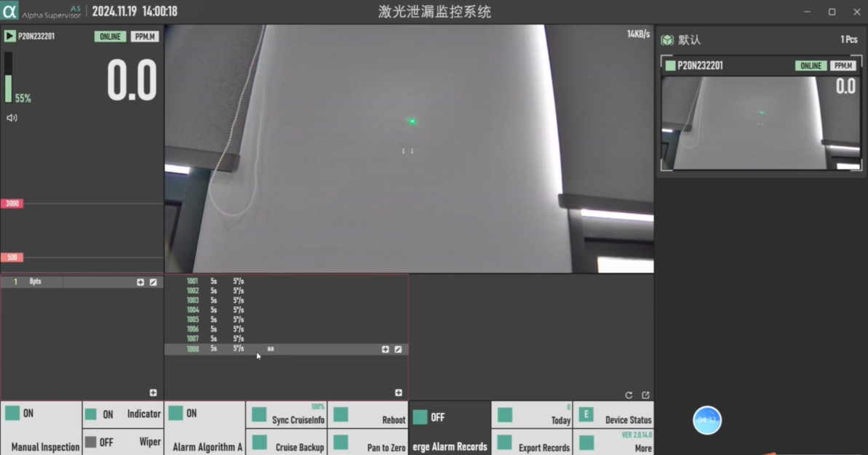This screenshot has width=868, height=455.
Task: Click the 默认 group name
Action: pos(689,40)
